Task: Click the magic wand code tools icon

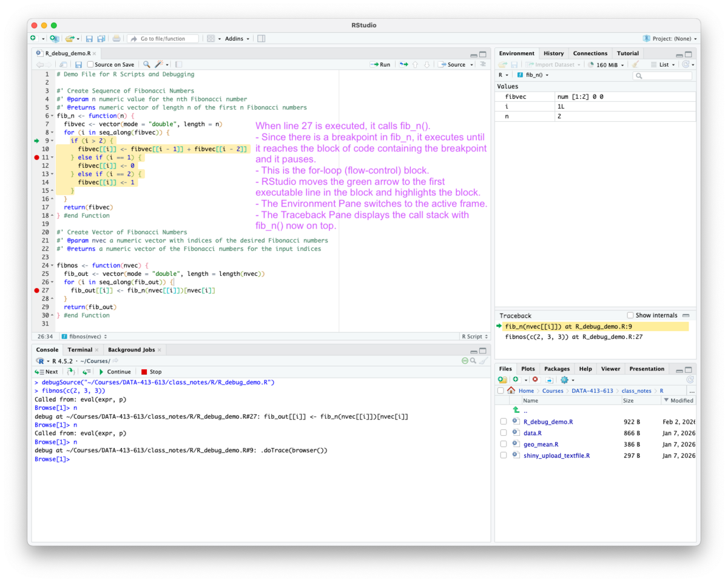Action: [158, 64]
